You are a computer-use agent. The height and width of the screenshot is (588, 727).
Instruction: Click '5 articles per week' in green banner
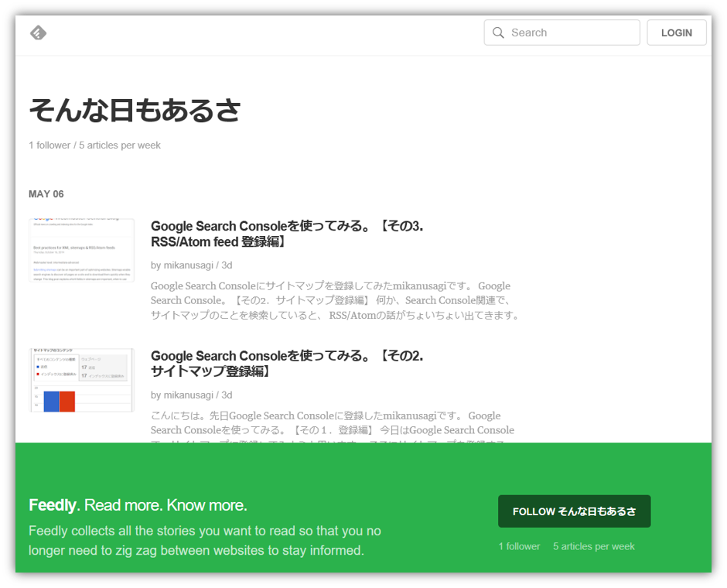pyautogui.click(x=593, y=546)
